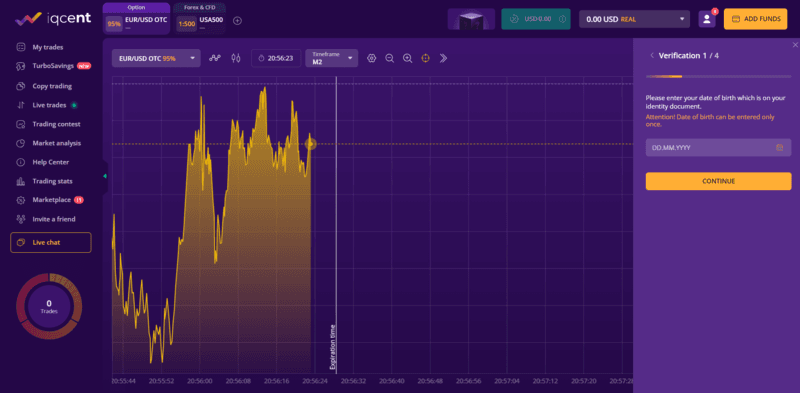800x393 pixels.
Task: Collapse the sidebar with the green arrow
Action: point(105,176)
